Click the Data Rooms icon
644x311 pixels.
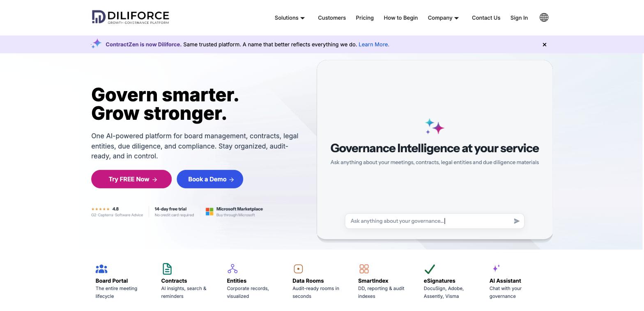click(x=298, y=269)
